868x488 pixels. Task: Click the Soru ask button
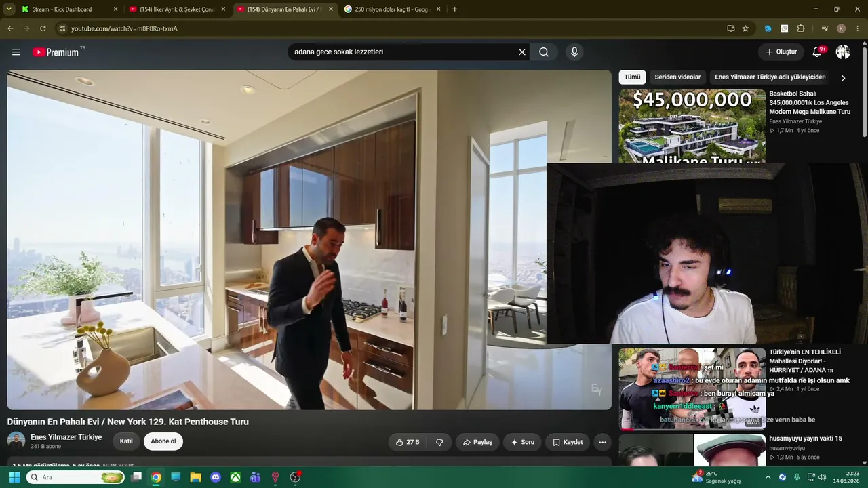pos(522,442)
